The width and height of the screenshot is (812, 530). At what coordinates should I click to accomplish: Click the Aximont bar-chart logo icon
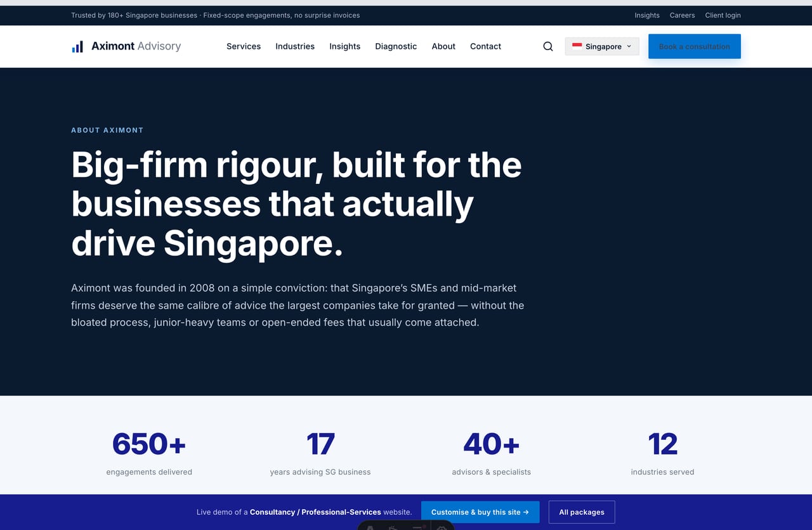pos(77,46)
